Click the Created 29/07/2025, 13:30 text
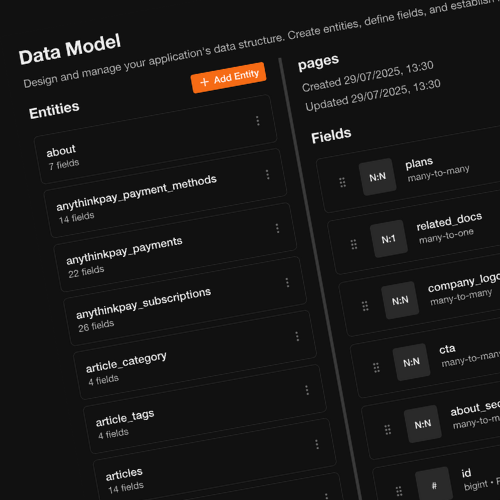 coord(368,76)
